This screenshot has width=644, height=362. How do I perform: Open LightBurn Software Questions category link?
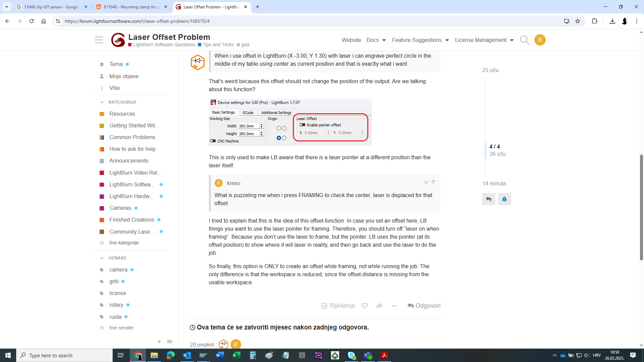162,45
